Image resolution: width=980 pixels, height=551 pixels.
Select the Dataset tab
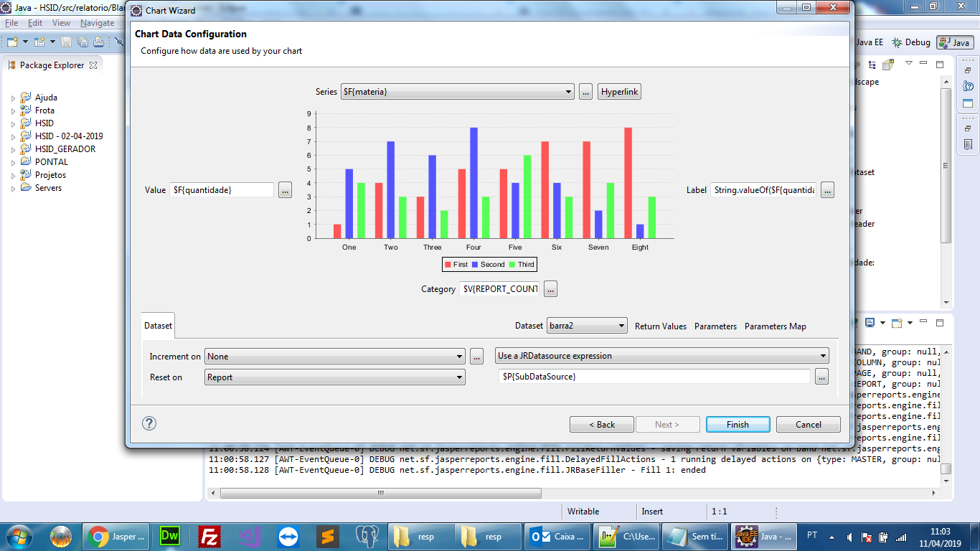(158, 326)
